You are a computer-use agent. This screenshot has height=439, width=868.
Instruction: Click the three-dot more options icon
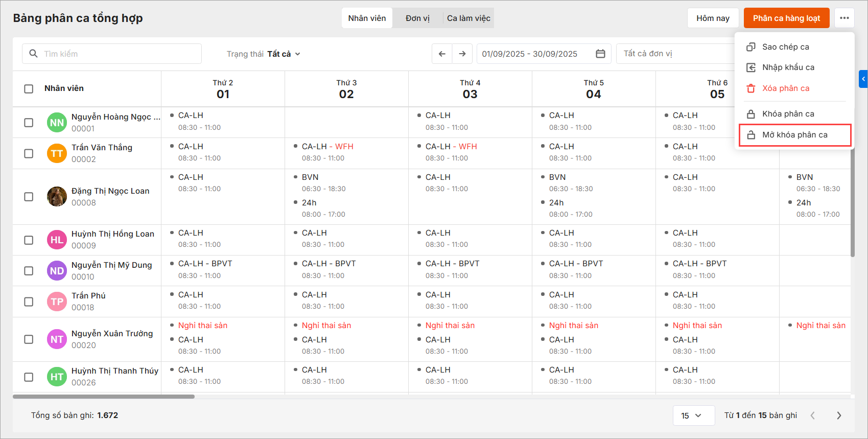click(844, 18)
